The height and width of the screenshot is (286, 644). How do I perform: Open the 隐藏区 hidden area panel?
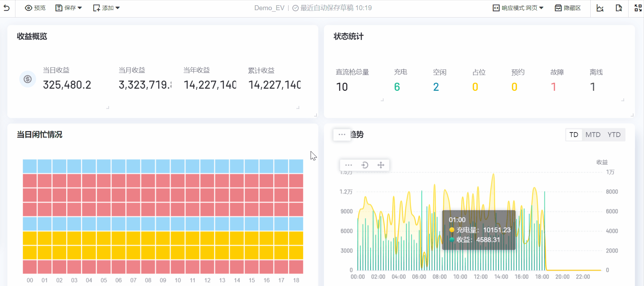[x=568, y=8]
